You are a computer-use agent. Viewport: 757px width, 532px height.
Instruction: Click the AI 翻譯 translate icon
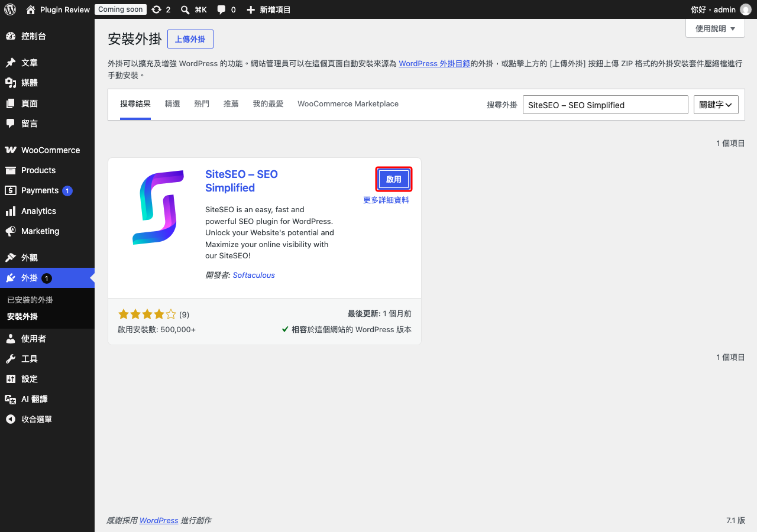(x=11, y=399)
